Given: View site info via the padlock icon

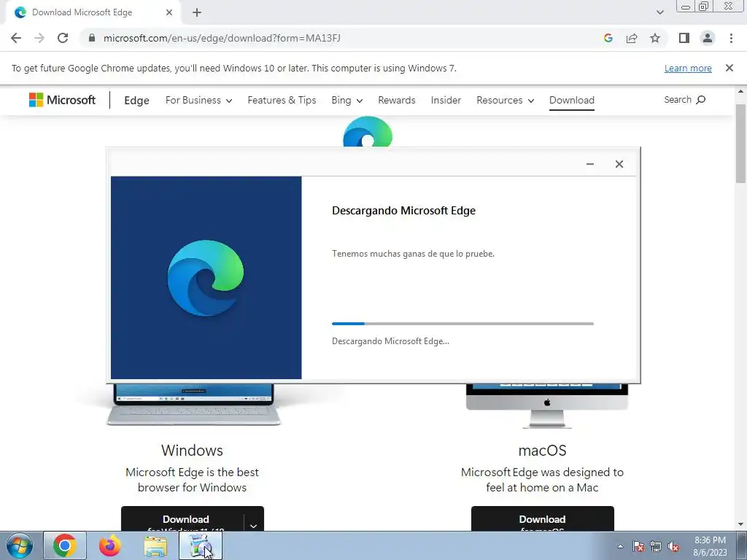Looking at the screenshot, I should pyautogui.click(x=92, y=38).
